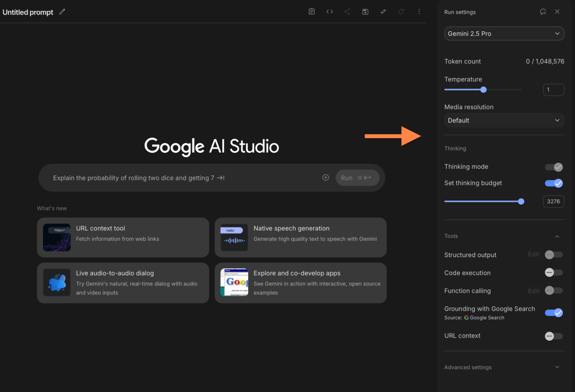Click the Save prompt floppy disk icon
Viewport: 575px width, 392px height.
pyautogui.click(x=365, y=12)
